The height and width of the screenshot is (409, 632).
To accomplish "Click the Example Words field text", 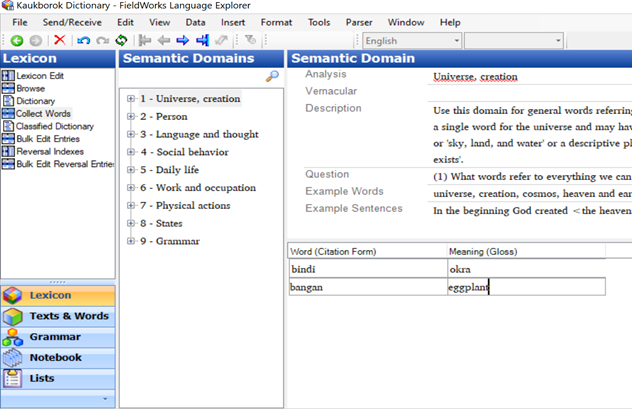I will (x=532, y=194).
